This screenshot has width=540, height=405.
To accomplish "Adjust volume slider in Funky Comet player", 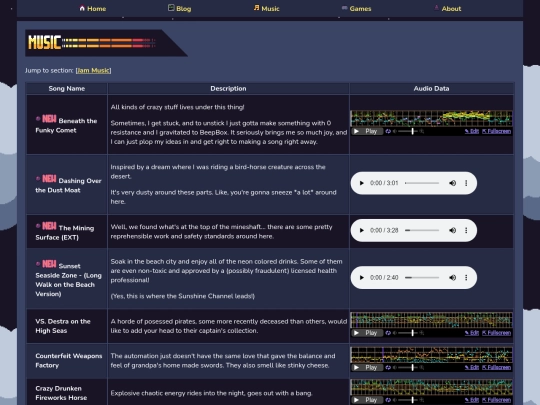I will 408,131.
